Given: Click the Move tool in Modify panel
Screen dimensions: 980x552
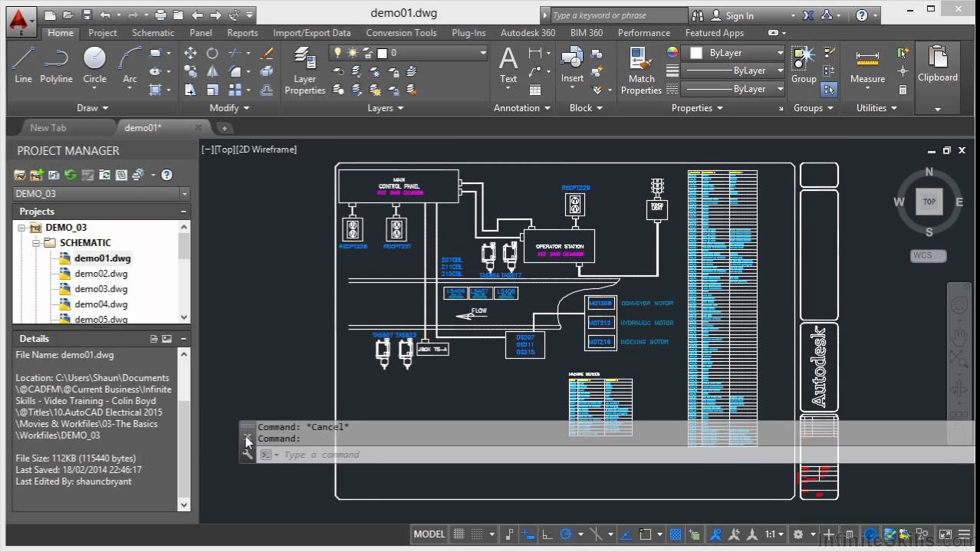Looking at the screenshot, I should tap(190, 53).
